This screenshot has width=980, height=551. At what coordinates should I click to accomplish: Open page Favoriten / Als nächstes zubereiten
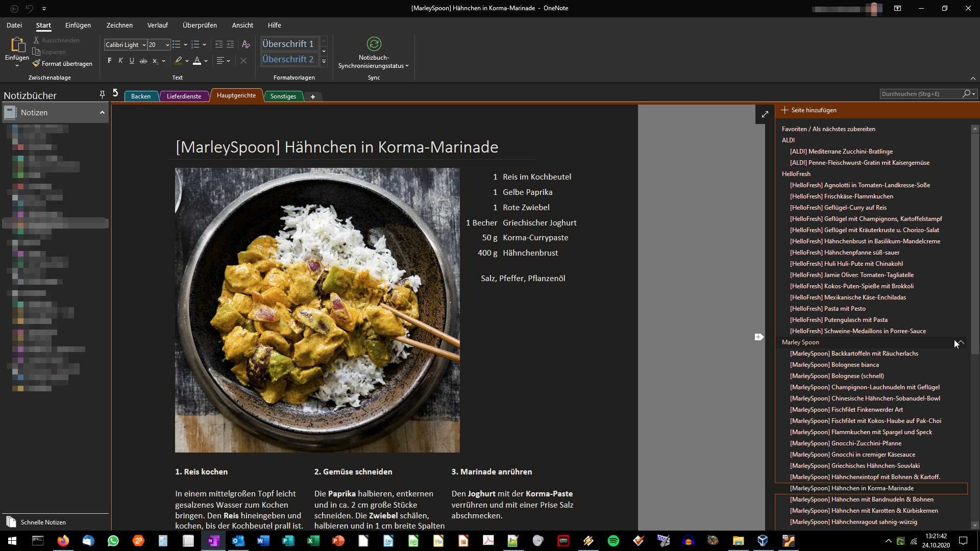(828, 129)
